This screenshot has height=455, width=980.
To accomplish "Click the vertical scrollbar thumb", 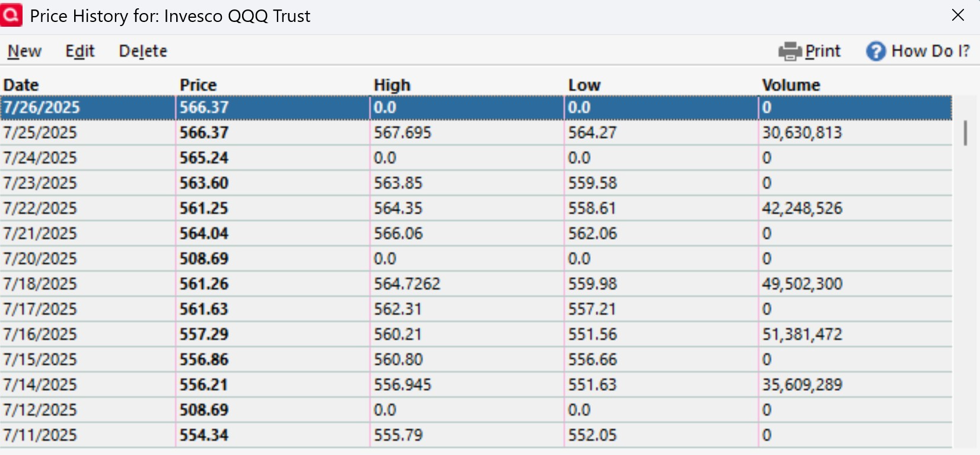I will coord(965,133).
